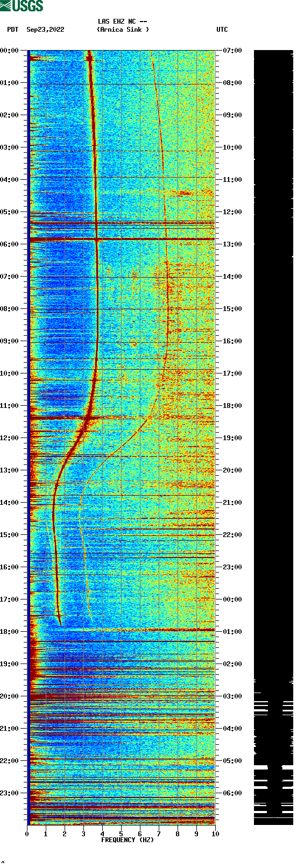Click the date Sep23,2022
Image resolution: width=297 pixels, height=868 pixels.
pos(45,30)
